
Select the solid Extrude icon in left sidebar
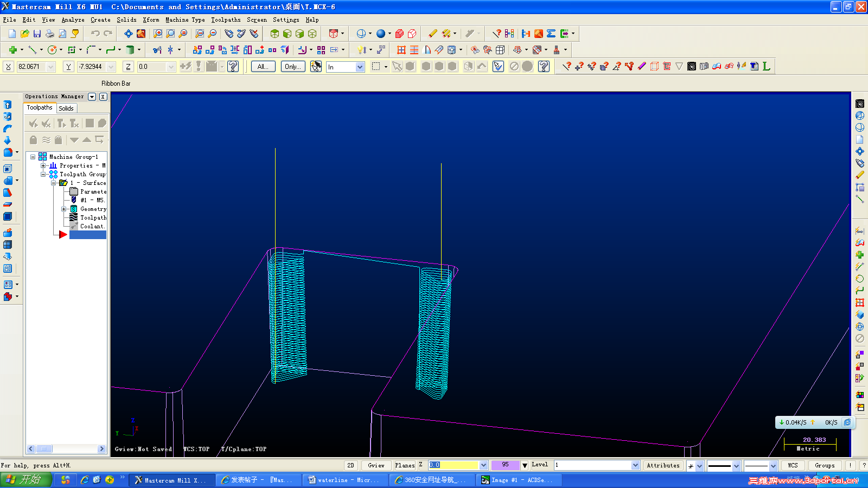[x=8, y=105]
